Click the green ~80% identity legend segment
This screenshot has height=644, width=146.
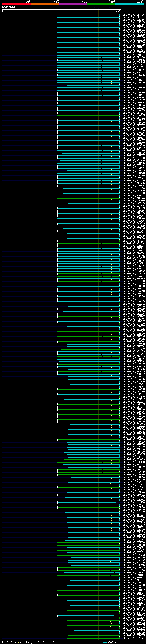click(101, 4)
